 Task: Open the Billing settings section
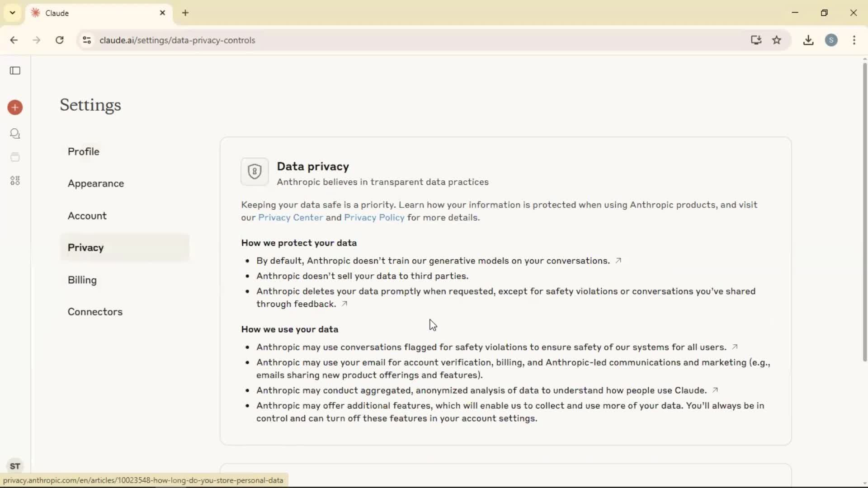pyautogui.click(x=82, y=280)
